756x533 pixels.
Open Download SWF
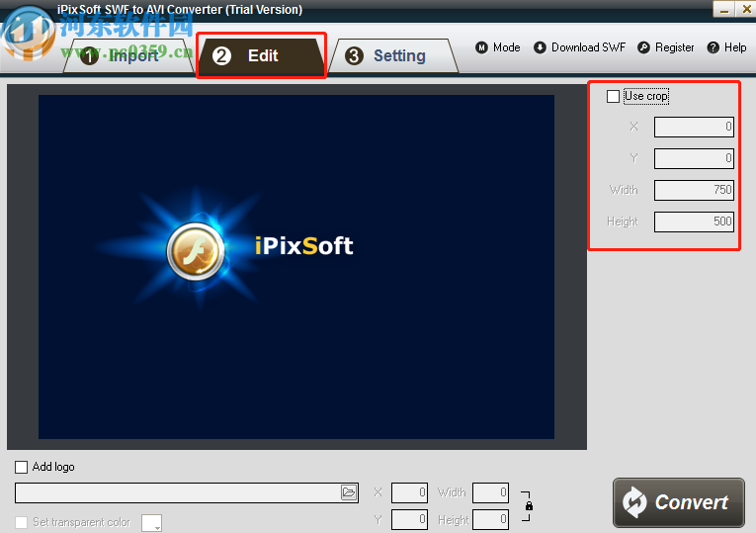click(579, 47)
